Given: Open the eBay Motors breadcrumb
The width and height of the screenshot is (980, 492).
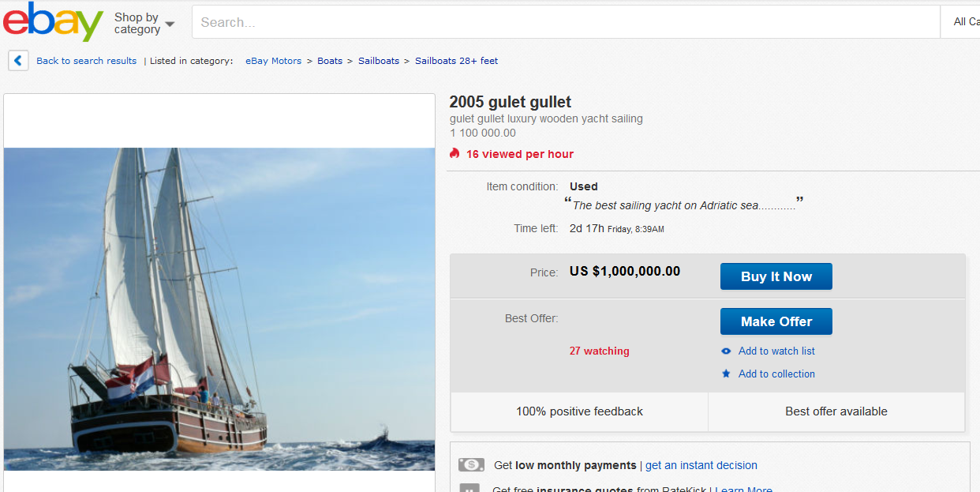Looking at the screenshot, I should tap(273, 61).
